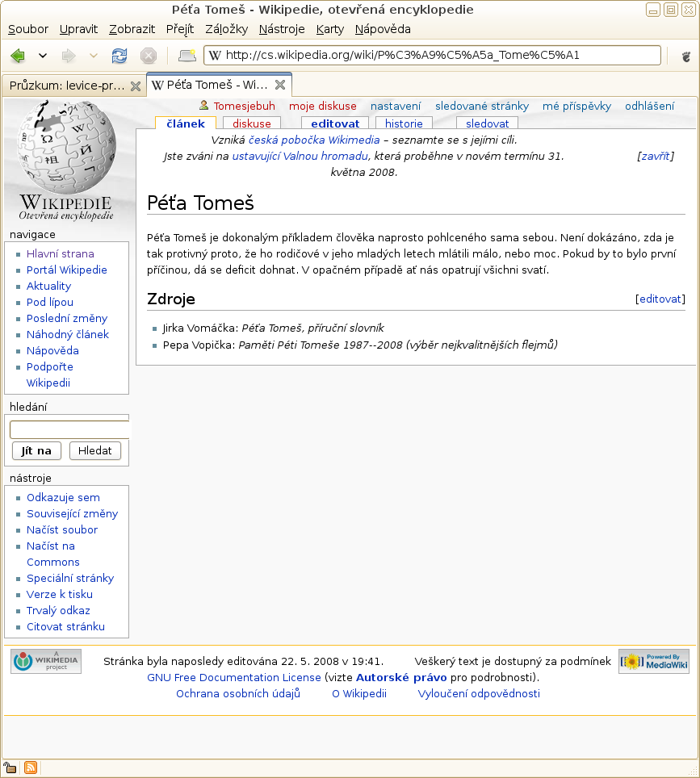Open 'Pod lípou' sidebar link
Image resolution: width=700 pixels, height=778 pixels.
point(49,302)
